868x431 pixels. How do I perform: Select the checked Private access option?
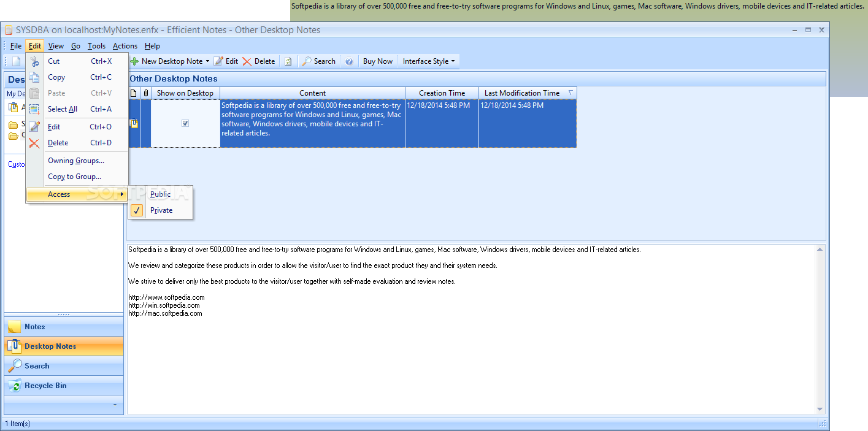tap(161, 210)
